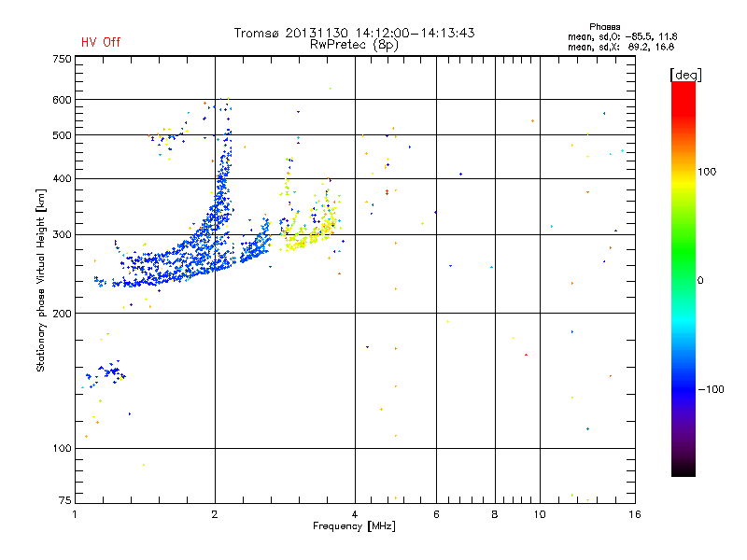Viewport: 747px width, 560px height.
Task: Click the '300' height axis label
Action: tap(62, 235)
